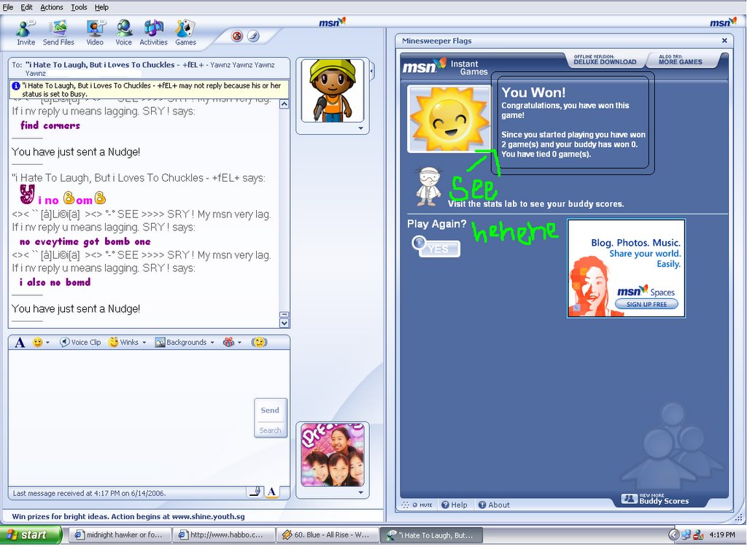The image size is (747, 560).
Task: Click inside the message typing box
Action: click(131, 418)
